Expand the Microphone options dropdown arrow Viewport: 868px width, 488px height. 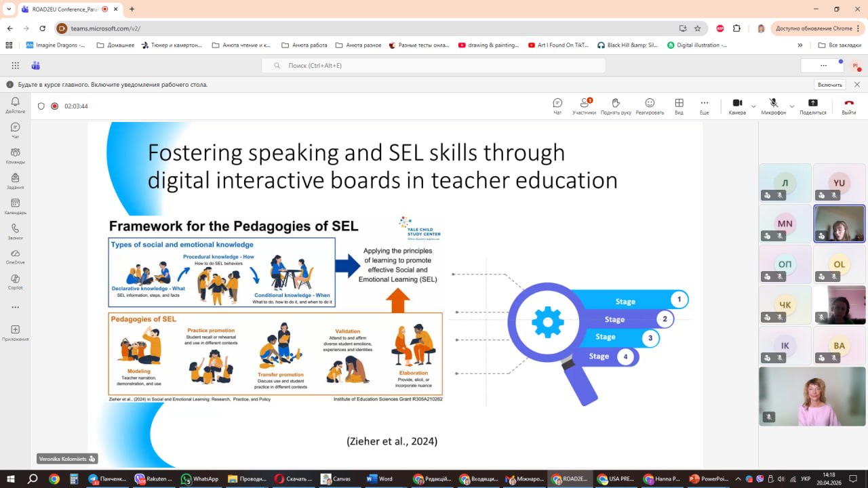click(791, 106)
